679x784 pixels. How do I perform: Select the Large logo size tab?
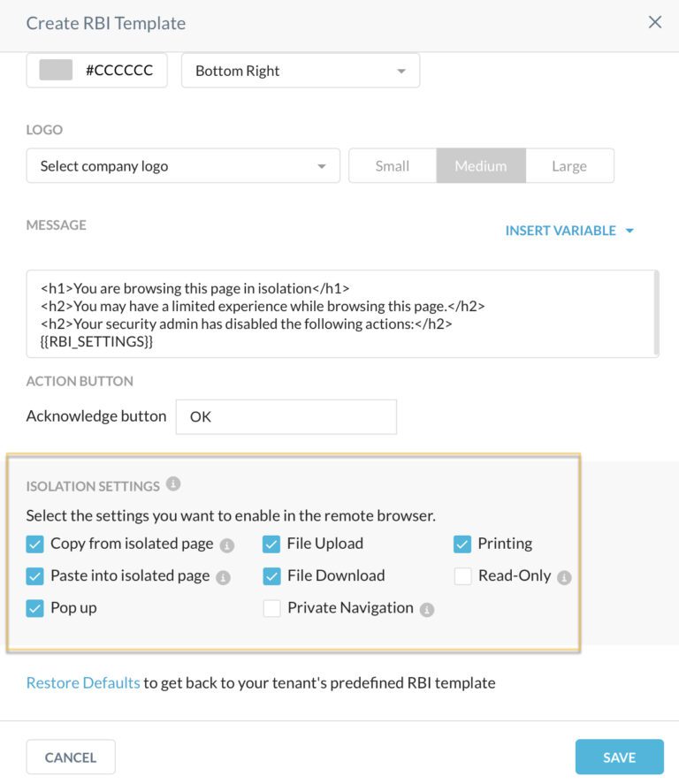point(569,165)
